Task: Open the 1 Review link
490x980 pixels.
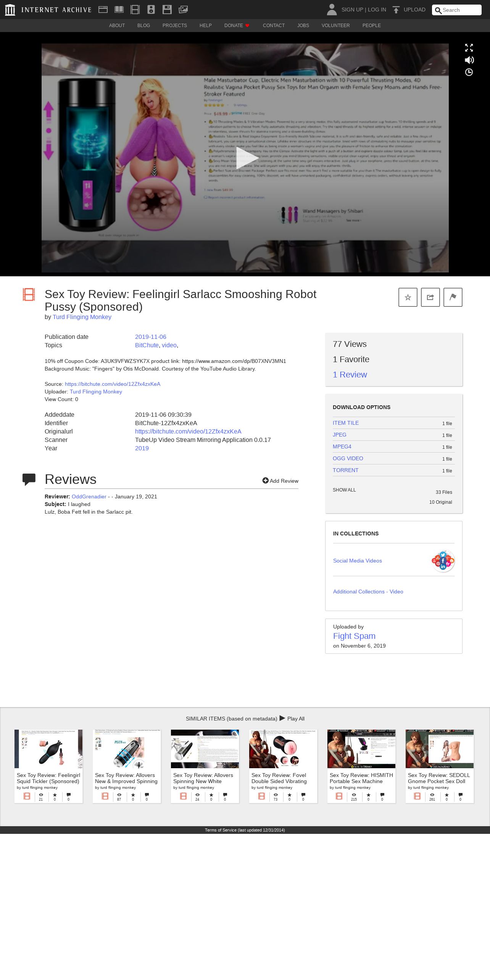Action: coord(350,375)
